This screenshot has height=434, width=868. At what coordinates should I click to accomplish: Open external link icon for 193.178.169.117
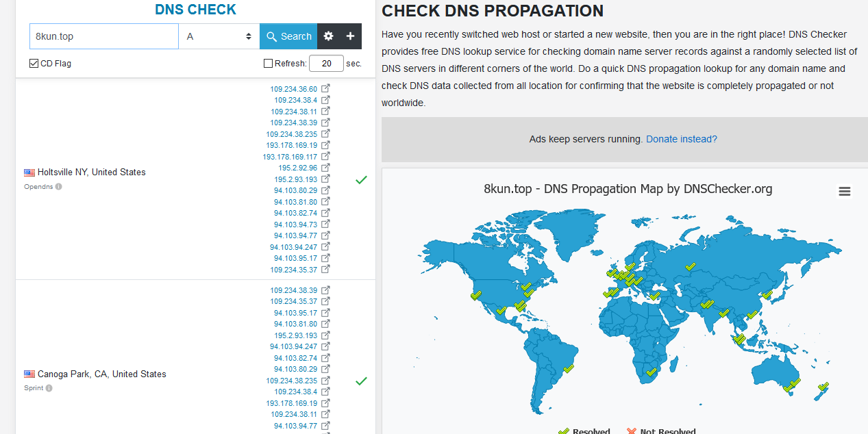point(326,156)
